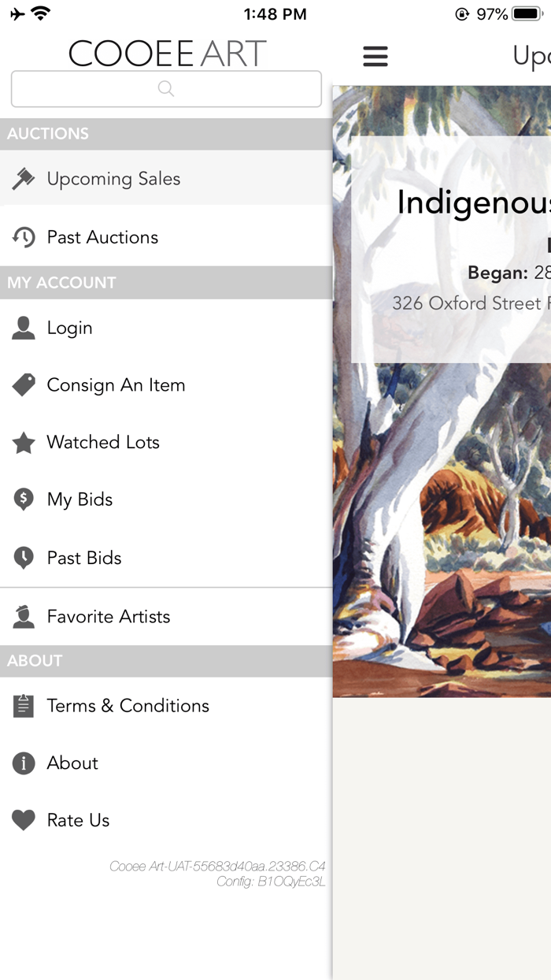Select the Favorite Artists silhouette icon
The height and width of the screenshot is (980, 551).
coord(24,616)
